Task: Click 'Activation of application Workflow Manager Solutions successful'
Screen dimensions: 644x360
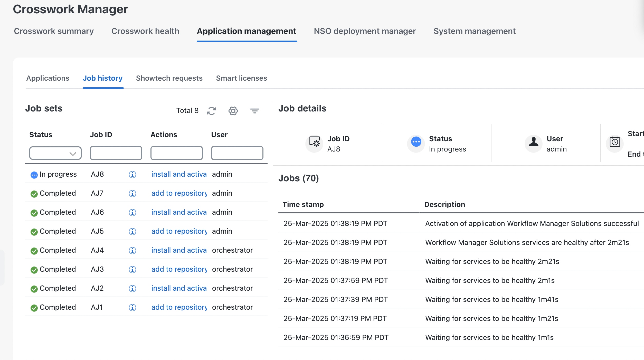Action: [532, 223]
